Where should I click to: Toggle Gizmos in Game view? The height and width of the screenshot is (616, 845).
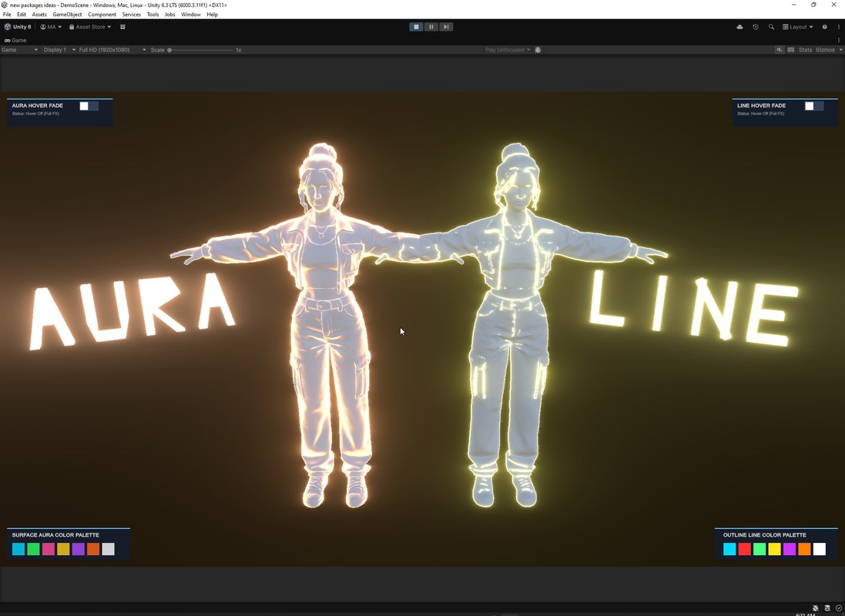click(825, 49)
